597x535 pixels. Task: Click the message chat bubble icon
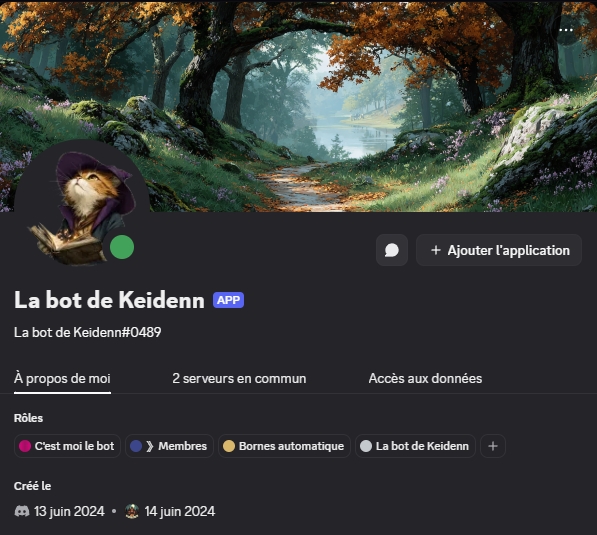coord(392,250)
